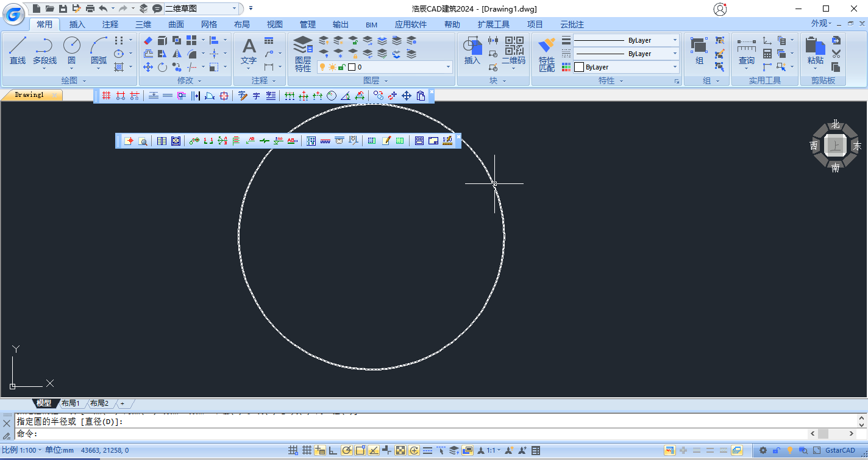
Task: Expand the 修改 panel arrow
Action: click(x=199, y=80)
